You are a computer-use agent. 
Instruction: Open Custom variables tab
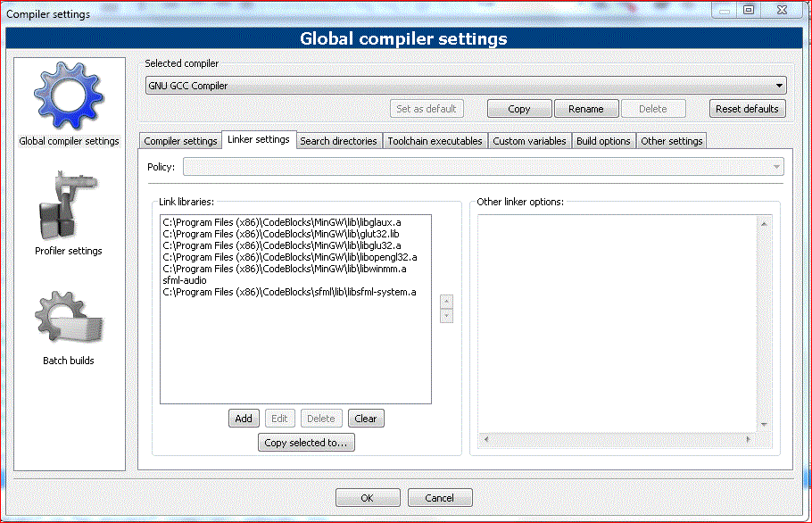(529, 141)
